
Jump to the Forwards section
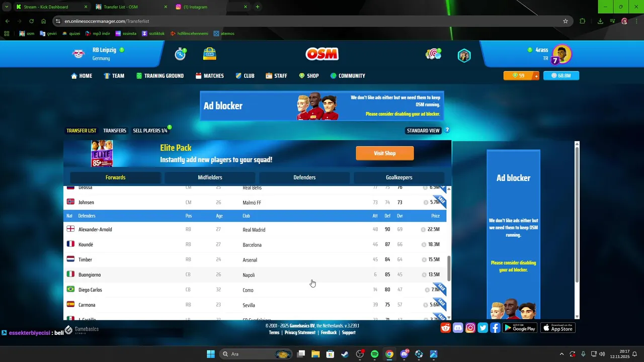115,177
